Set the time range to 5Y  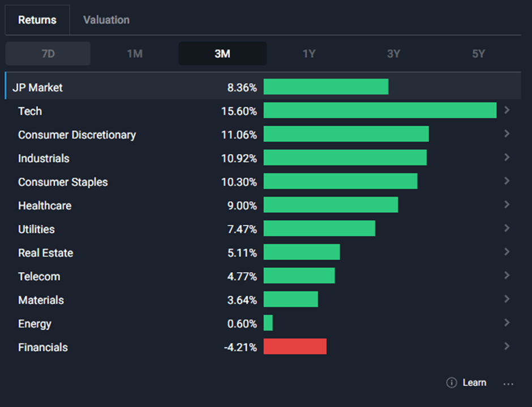tap(478, 54)
